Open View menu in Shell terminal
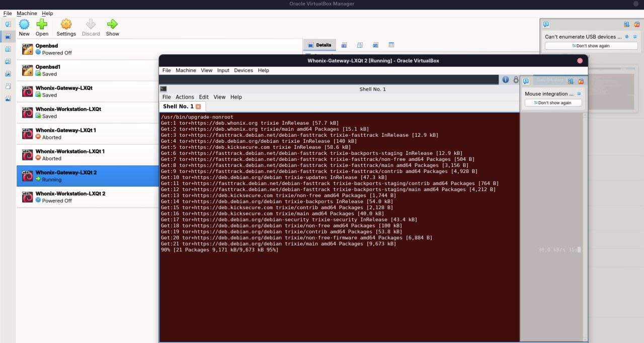This screenshot has height=343, width=644. point(219,97)
